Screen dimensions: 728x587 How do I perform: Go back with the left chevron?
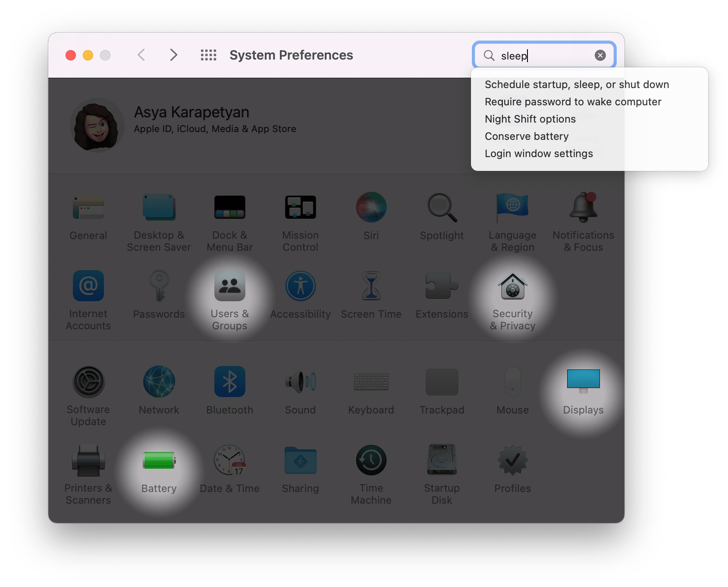coord(141,55)
